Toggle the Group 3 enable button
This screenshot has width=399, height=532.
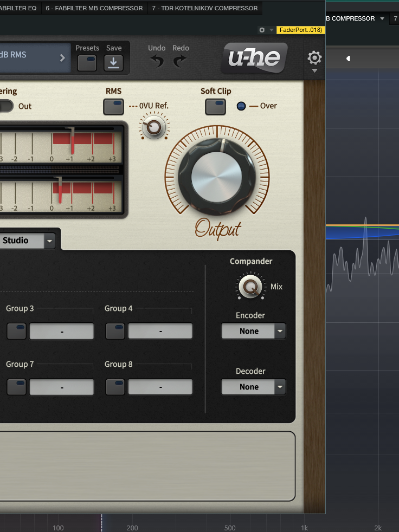17,331
